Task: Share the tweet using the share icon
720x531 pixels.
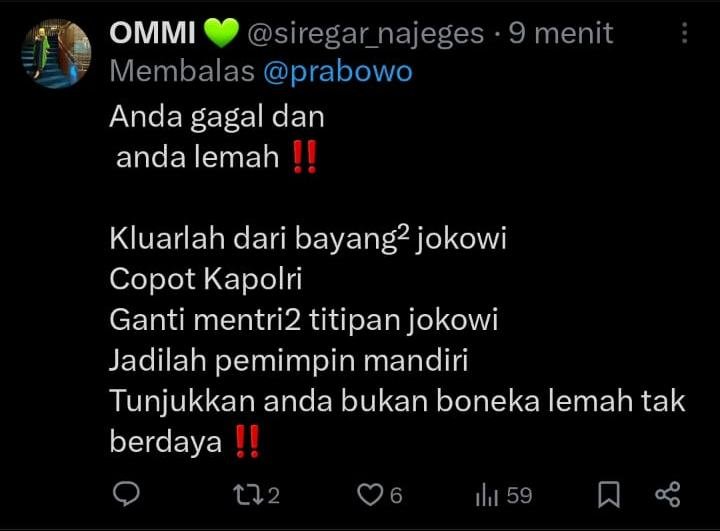Action: (668, 494)
